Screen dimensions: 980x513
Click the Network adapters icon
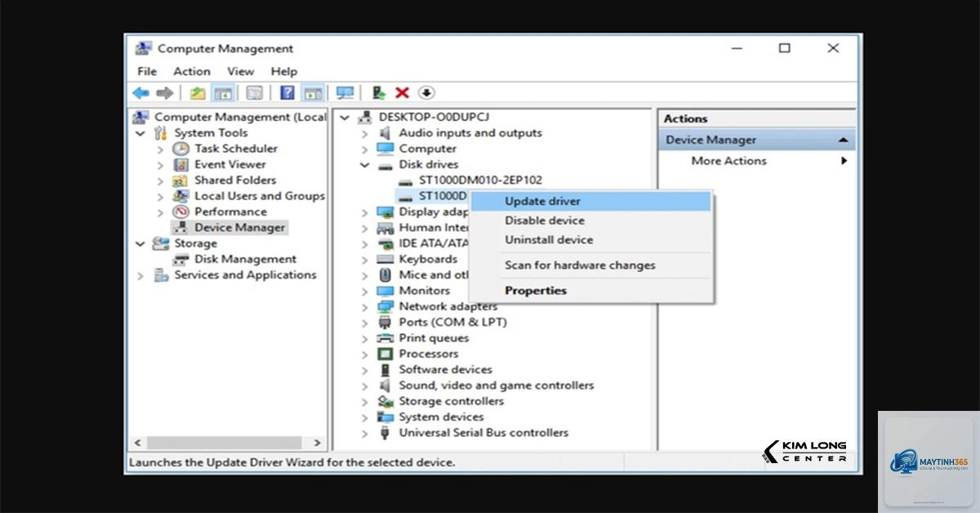(385, 306)
